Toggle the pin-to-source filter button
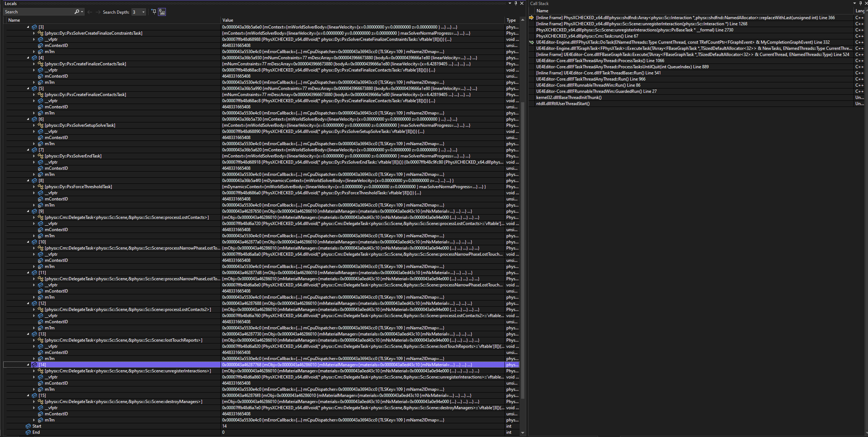868x437 pixels. [x=154, y=12]
